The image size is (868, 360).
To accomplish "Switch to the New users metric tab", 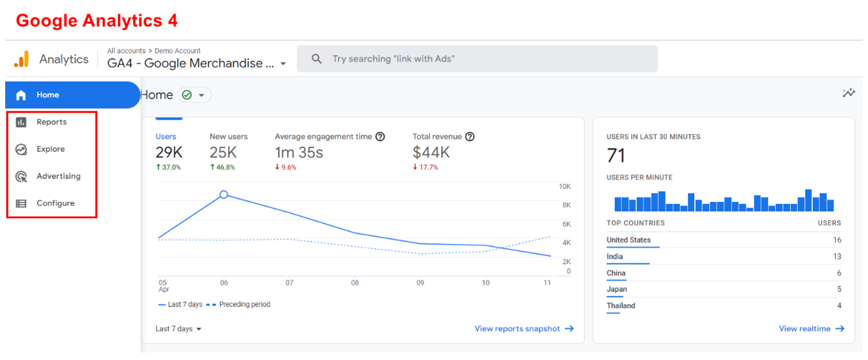I will (x=228, y=137).
